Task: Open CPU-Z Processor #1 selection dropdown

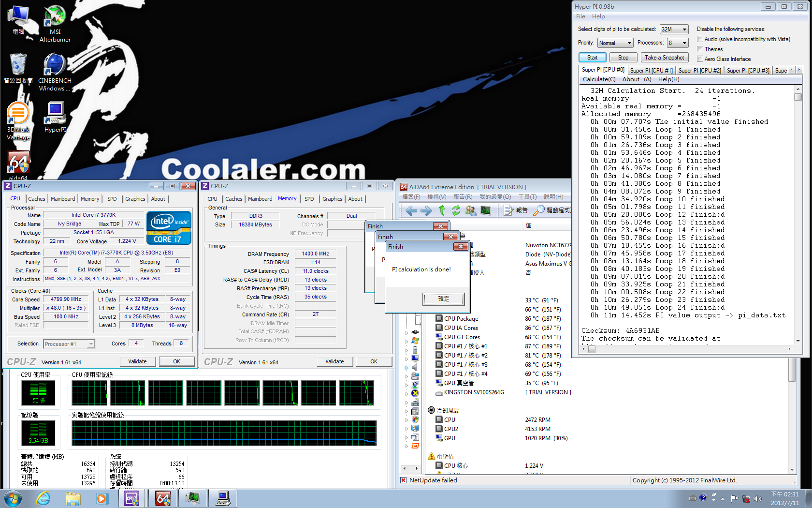Action: 69,344
